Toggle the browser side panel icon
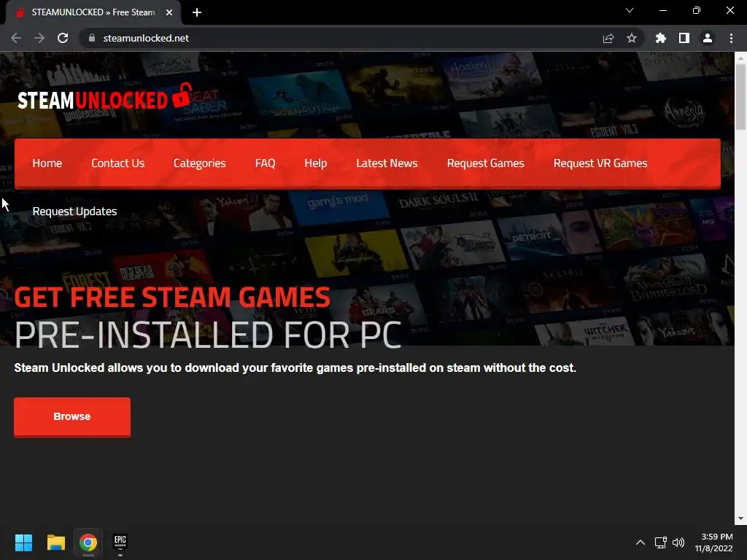The height and width of the screenshot is (560, 747). 684,38
